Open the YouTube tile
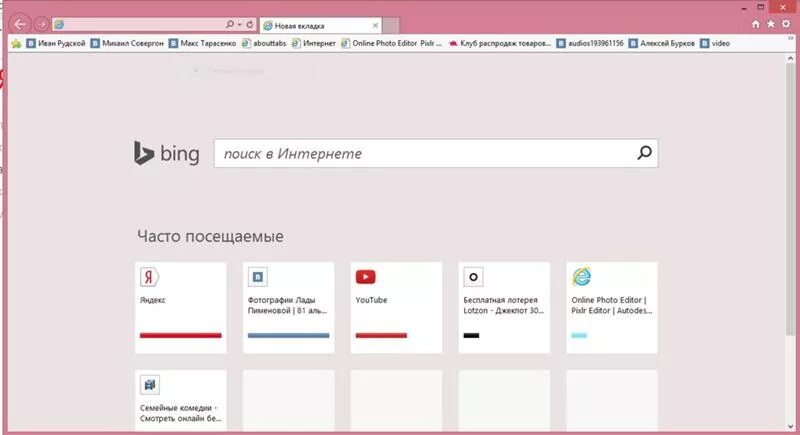800x435 pixels. (x=396, y=308)
